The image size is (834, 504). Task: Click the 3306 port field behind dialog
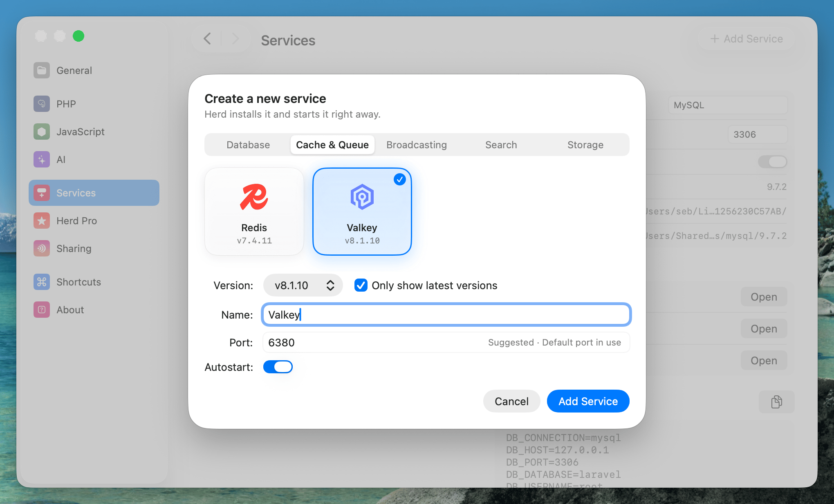757,134
